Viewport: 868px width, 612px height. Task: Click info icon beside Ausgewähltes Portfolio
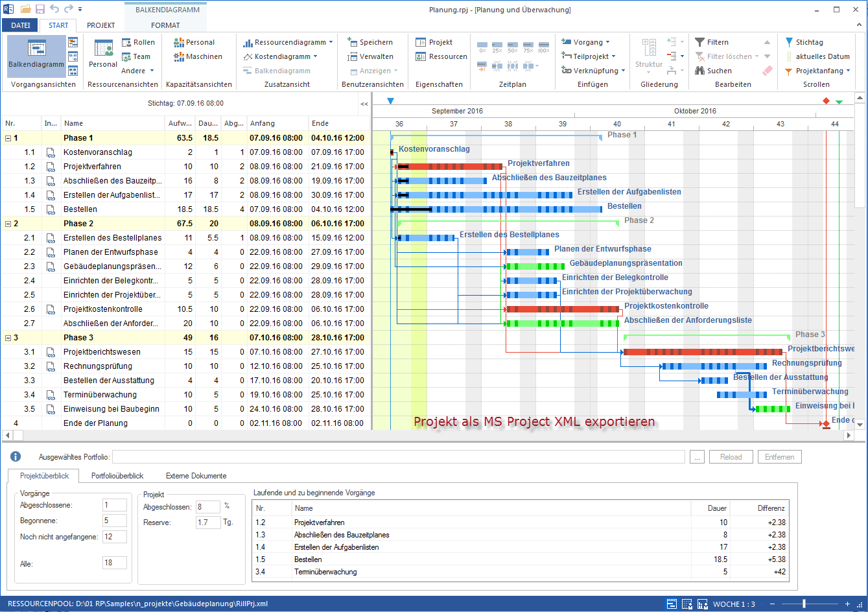16,457
